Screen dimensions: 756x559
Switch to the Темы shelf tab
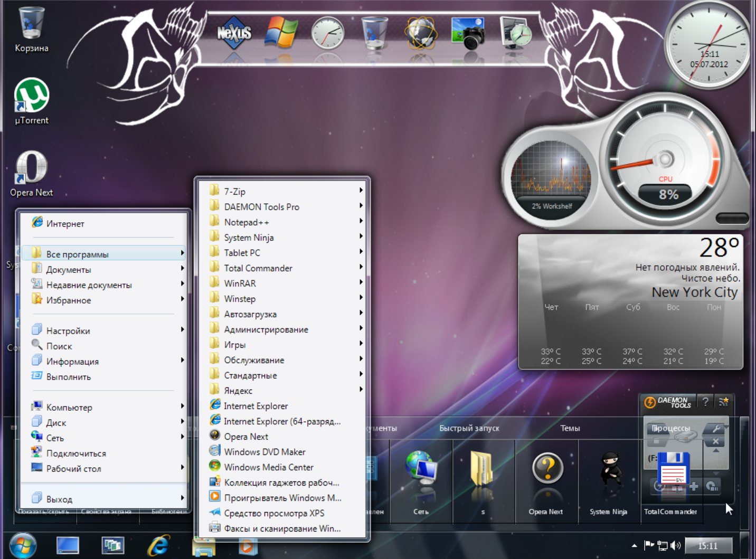570,428
